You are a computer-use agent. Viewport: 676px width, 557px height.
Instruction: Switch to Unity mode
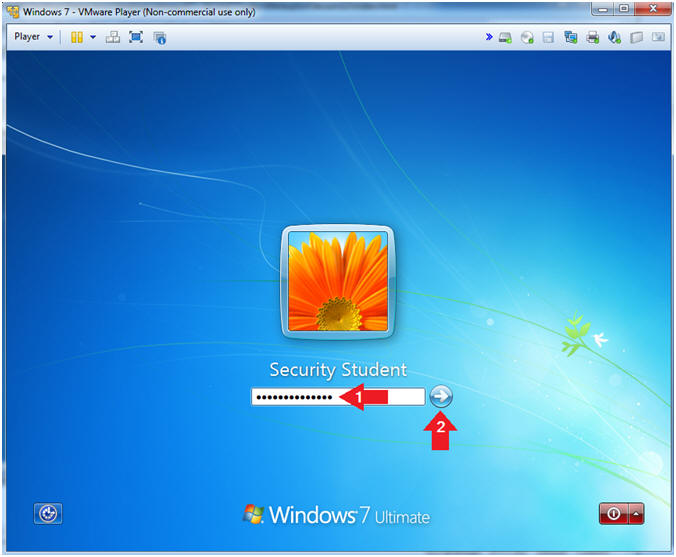click(160, 38)
